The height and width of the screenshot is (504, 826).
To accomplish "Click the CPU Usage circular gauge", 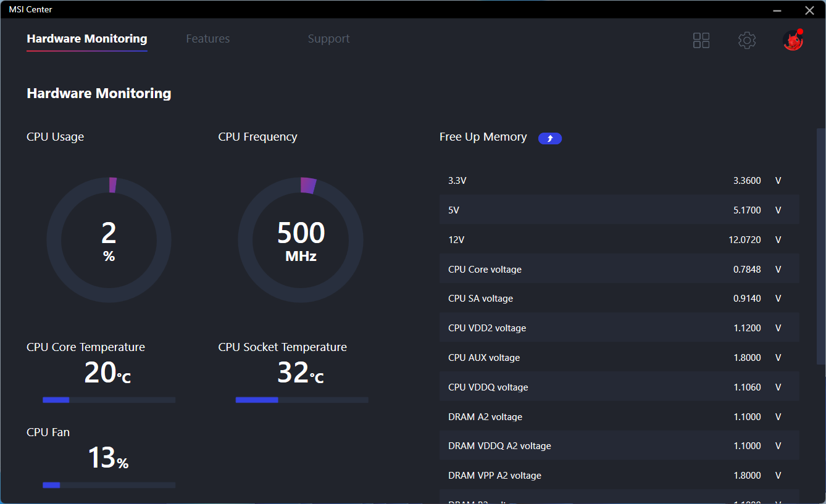I will [109, 240].
